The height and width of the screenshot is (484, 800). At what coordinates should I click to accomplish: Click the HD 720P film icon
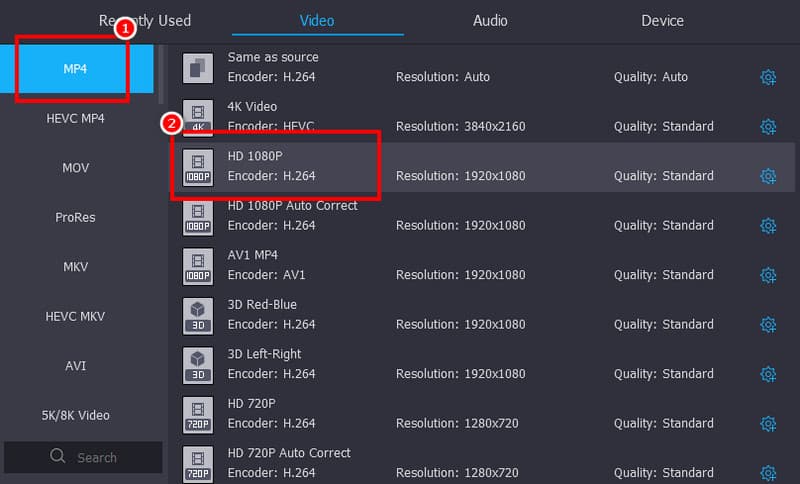[x=198, y=414]
